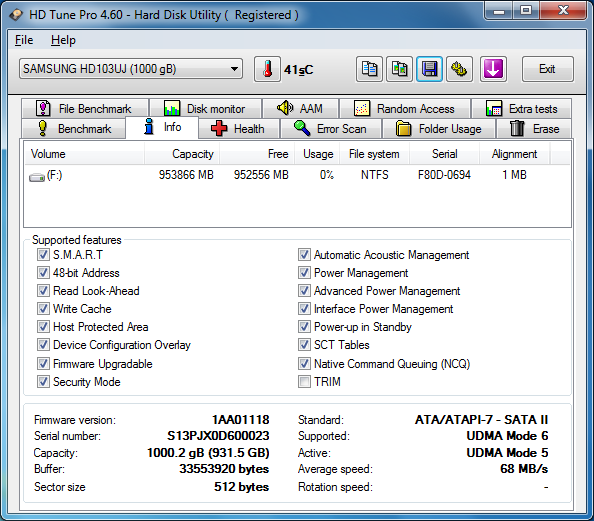This screenshot has height=521, width=594.
Task: Open the Health tab with red cross
Action: pyautogui.click(x=239, y=129)
